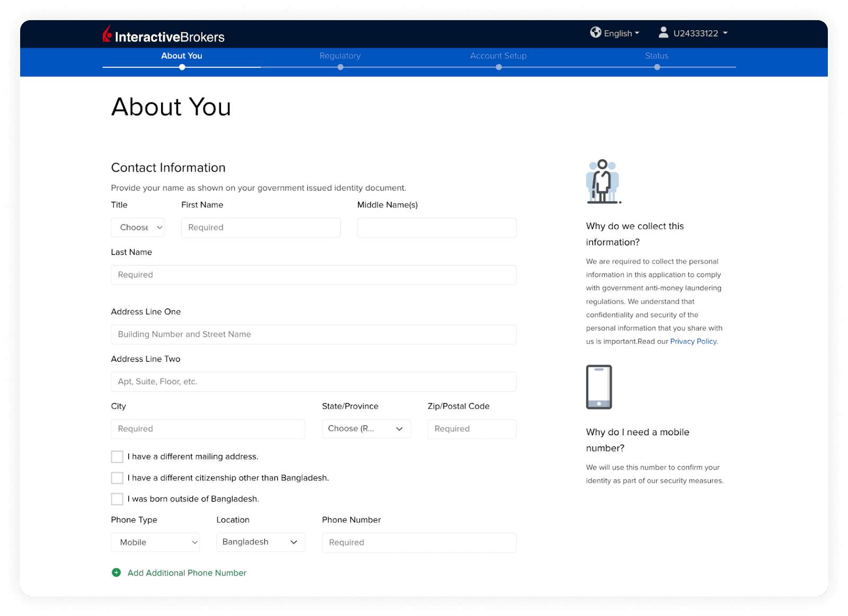This screenshot has width=848, height=616.
Task: Click the mobile phone illustration
Action: point(599,387)
